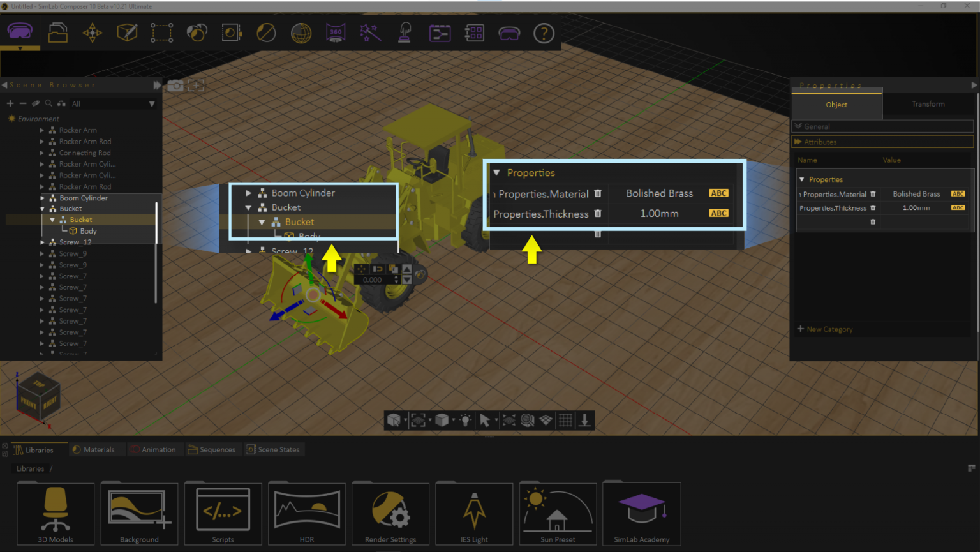Viewport: 980px width, 552px height.
Task: Expand the Boom Cylinder tree node
Action: click(249, 193)
